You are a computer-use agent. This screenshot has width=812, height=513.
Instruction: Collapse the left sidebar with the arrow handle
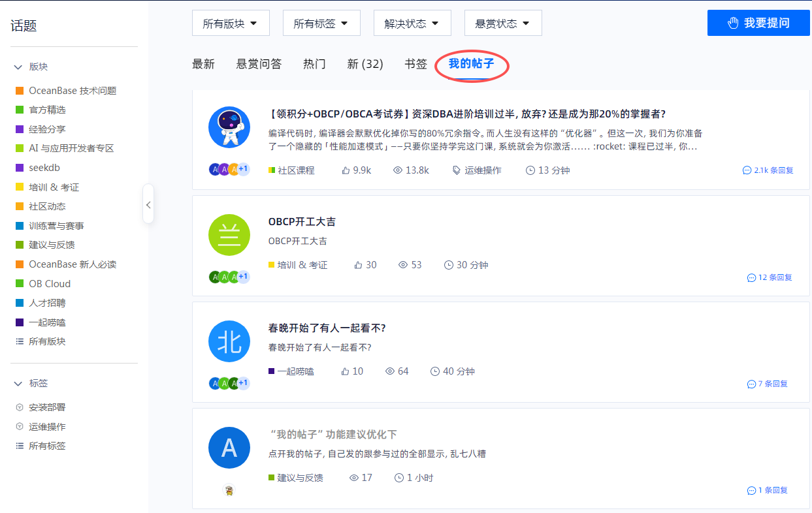(x=148, y=204)
